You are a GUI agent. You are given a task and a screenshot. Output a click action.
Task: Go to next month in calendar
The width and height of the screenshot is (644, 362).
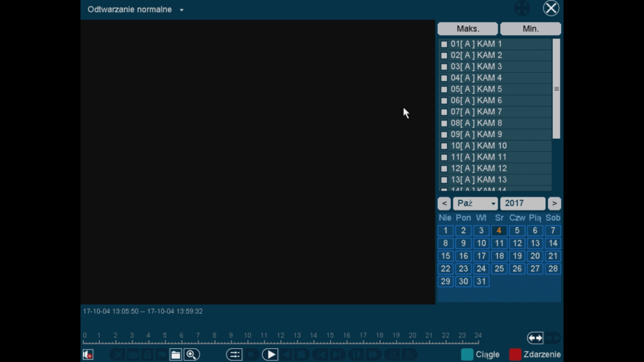click(x=554, y=204)
